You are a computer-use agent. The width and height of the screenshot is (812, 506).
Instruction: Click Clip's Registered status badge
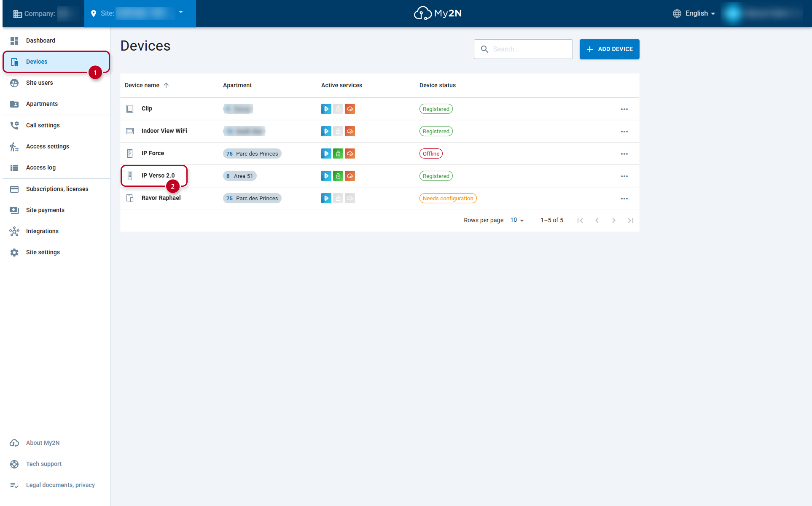(x=436, y=109)
